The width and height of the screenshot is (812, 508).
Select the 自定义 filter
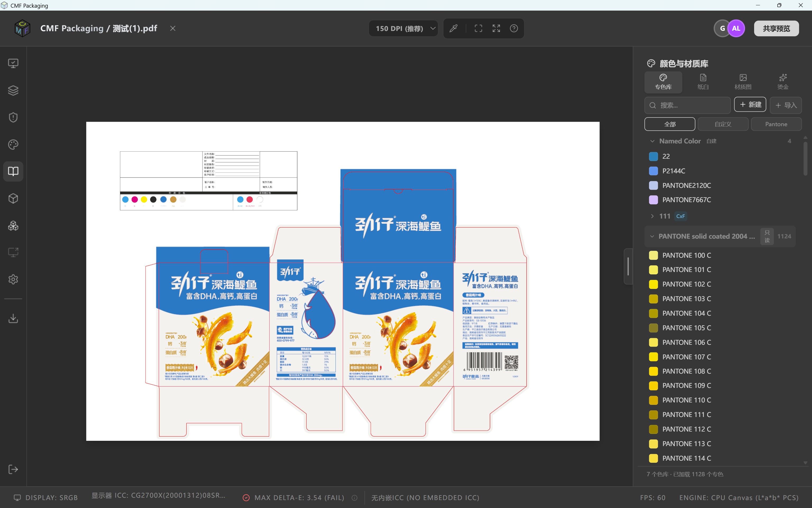[x=723, y=124]
